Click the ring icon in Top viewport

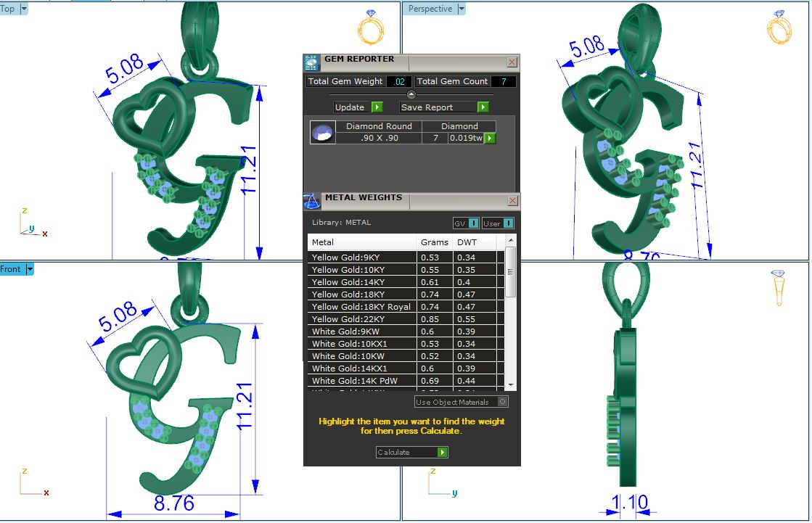pos(370,28)
